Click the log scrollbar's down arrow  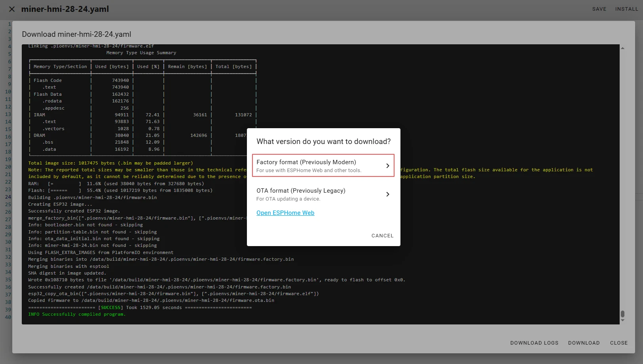click(x=622, y=320)
